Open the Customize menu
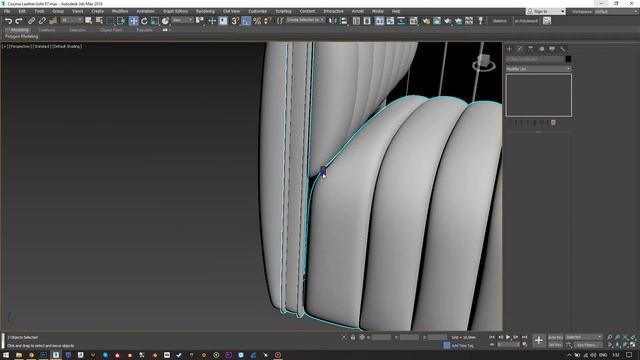Screen dimensions: 640x360 click(x=258, y=11)
